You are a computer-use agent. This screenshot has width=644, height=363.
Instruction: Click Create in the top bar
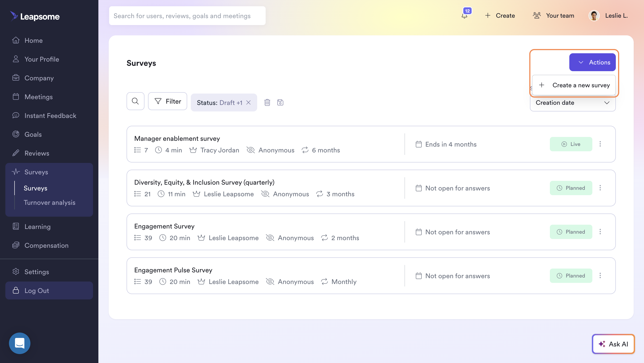[500, 16]
